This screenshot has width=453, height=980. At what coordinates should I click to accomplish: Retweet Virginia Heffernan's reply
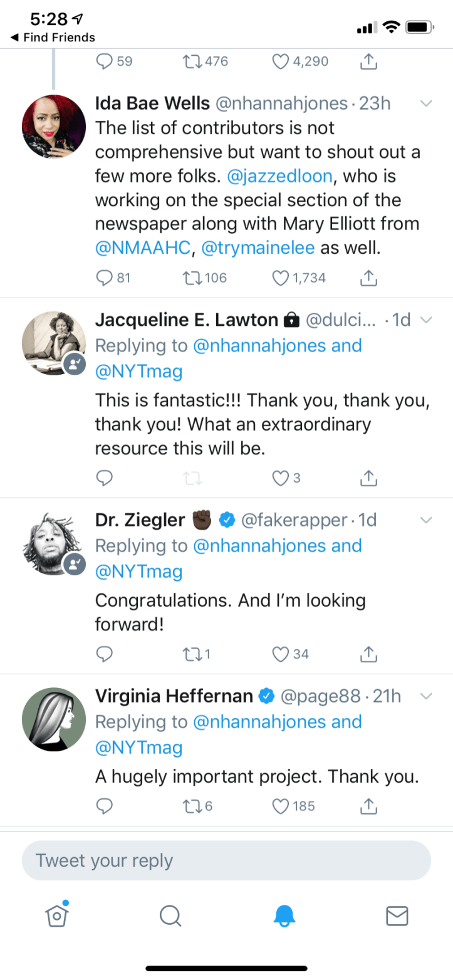click(189, 806)
